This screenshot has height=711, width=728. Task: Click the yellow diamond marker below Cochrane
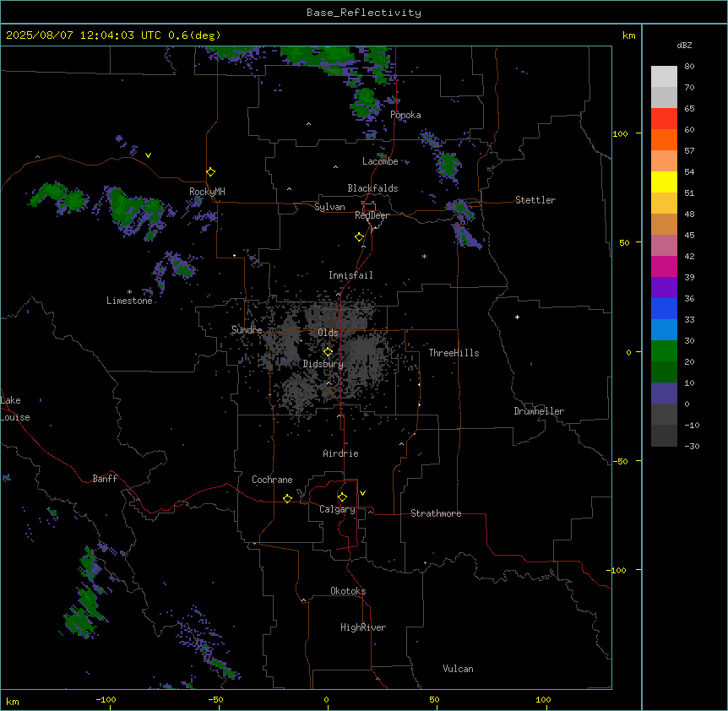[287, 498]
